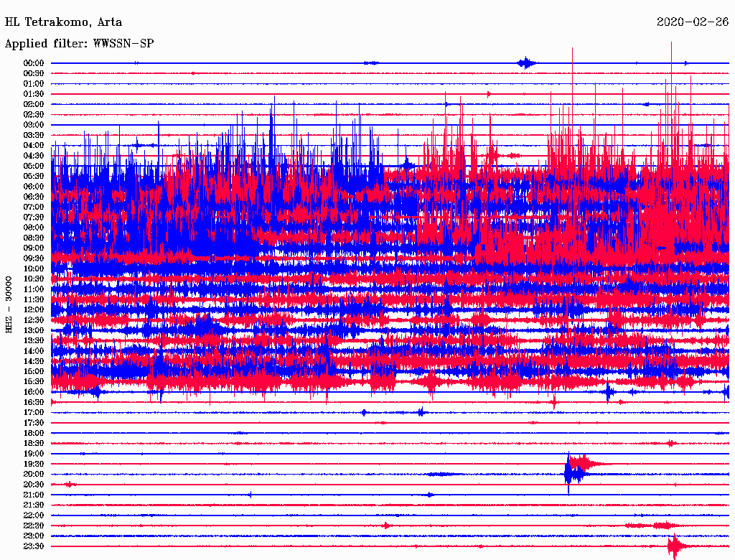This screenshot has height=560, width=735.
Task: Select the 18:00 time label
Action: [34, 433]
